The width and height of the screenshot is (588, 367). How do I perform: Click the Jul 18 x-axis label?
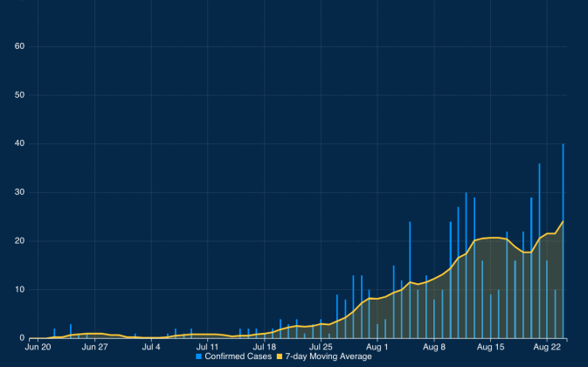coord(265,347)
